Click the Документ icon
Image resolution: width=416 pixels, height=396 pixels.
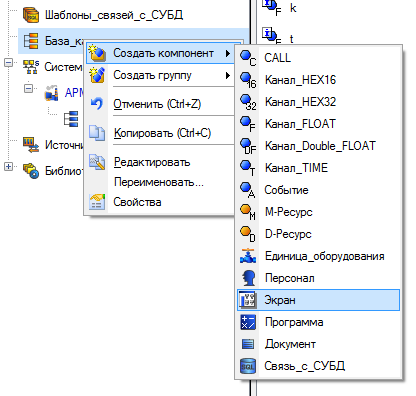click(x=248, y=344)
